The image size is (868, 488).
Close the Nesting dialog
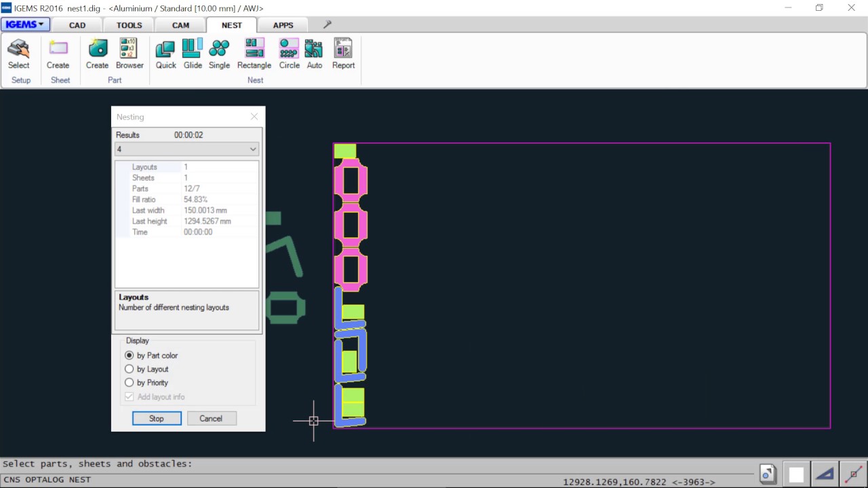click(x=254, y=117)
